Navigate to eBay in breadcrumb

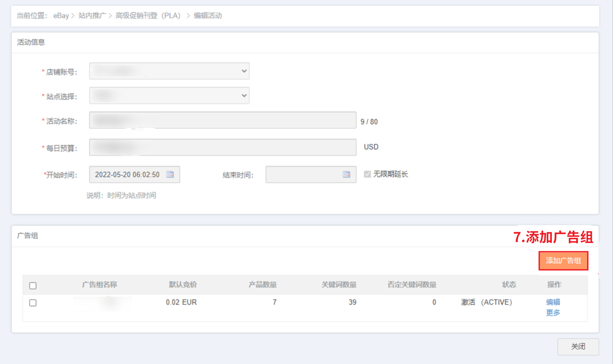pos(61,16)
